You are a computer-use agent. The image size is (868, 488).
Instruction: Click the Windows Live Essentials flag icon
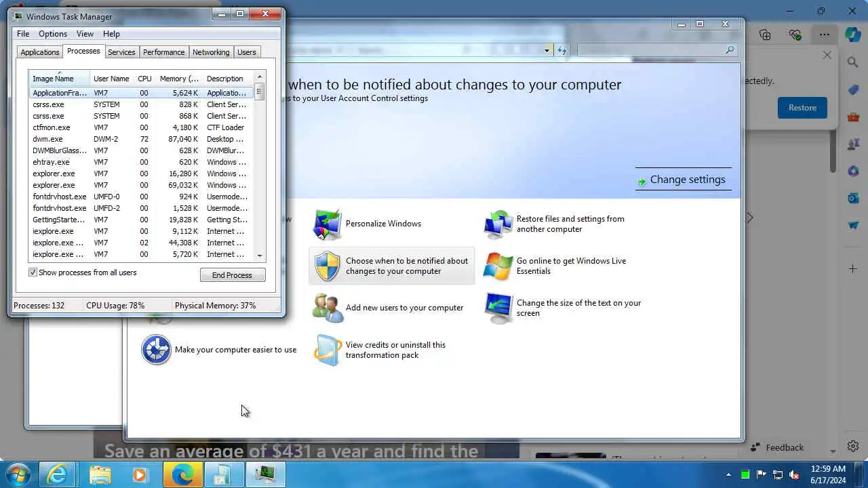click(498, 266)
